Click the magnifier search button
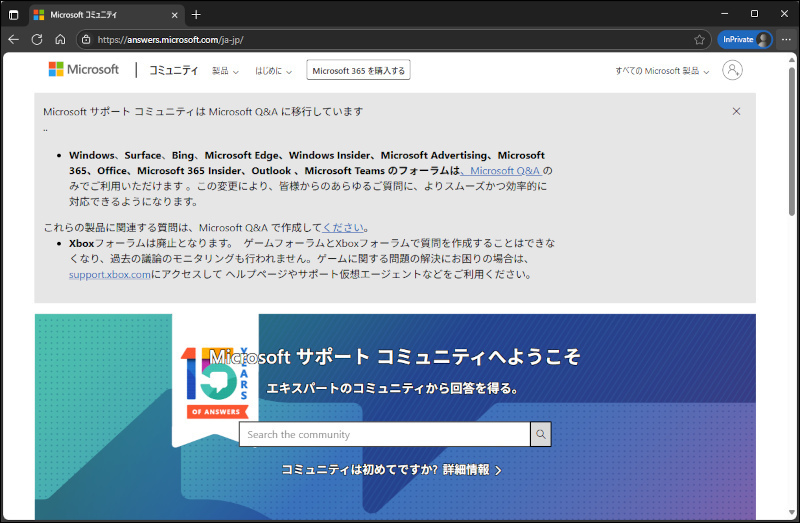 (x=540, y=435)
